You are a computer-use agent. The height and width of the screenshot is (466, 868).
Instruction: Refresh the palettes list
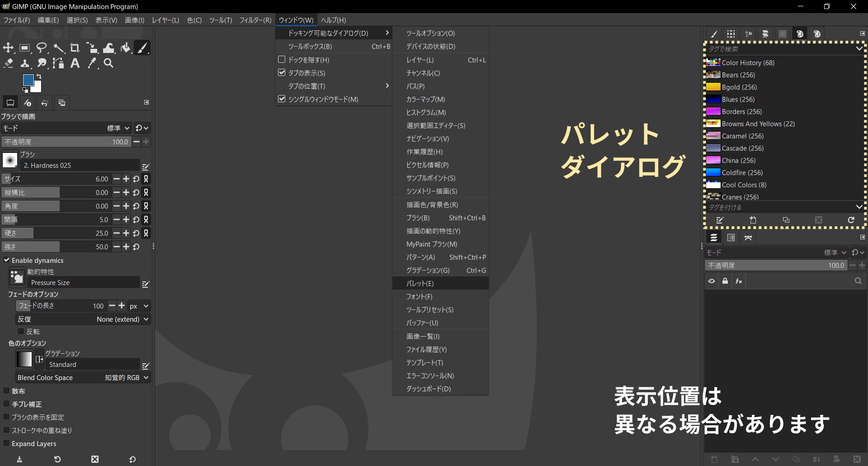point(851,220)
